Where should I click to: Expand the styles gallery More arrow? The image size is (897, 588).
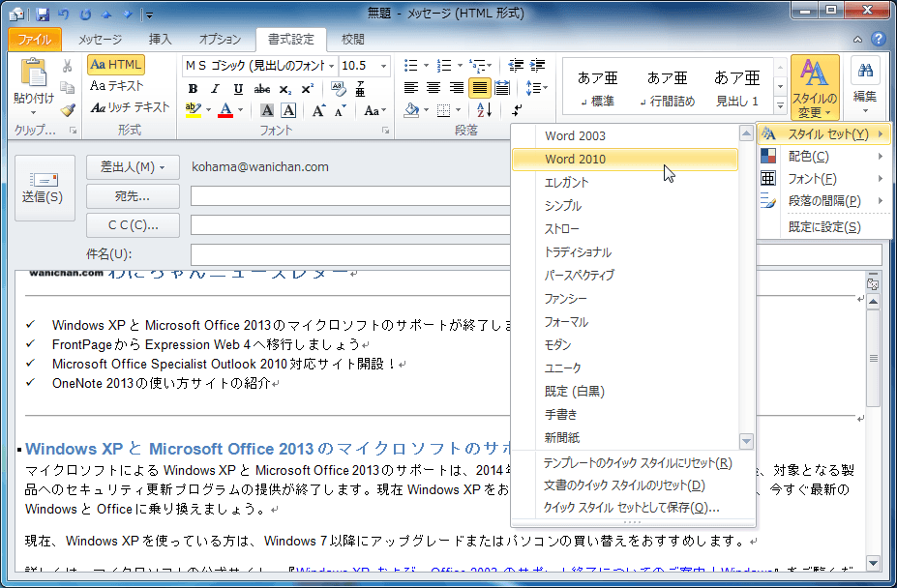tap(780, 105)
